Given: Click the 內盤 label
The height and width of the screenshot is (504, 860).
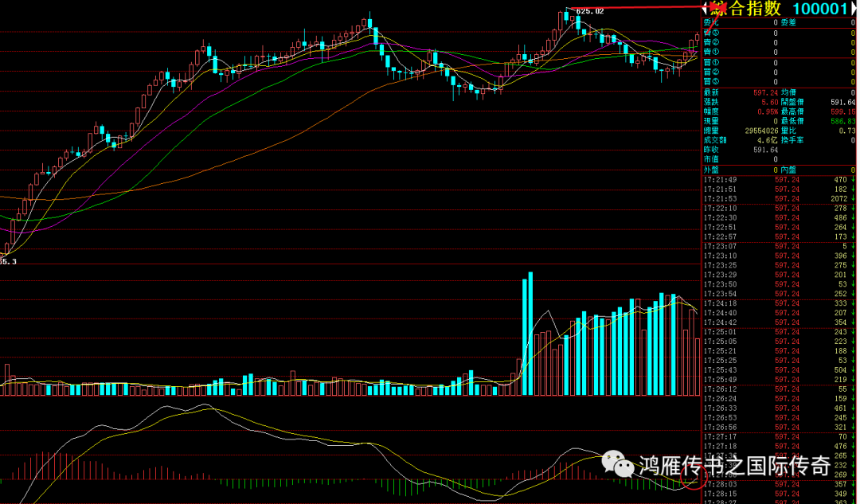Looking at the screenshot, I should click(x=788, y=170).
